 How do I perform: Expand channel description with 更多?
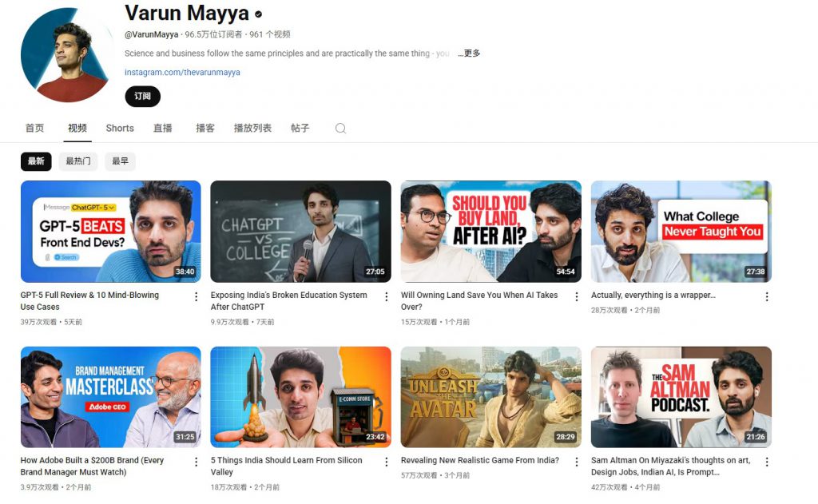point(470,54)
